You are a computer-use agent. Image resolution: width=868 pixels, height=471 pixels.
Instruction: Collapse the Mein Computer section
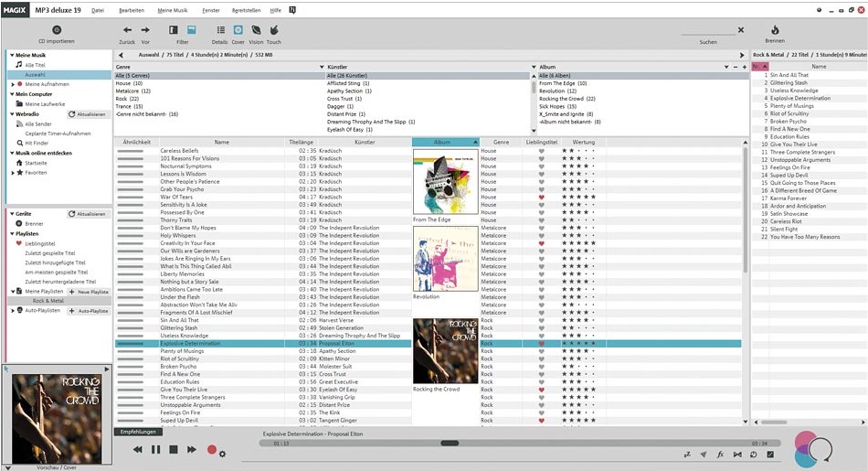(x=12, y=94)
